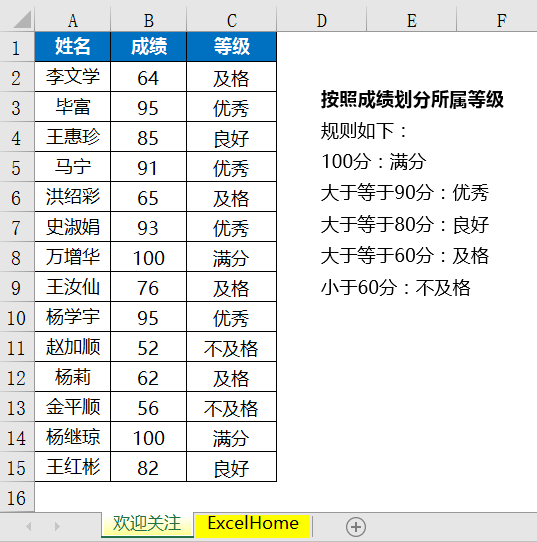This screenshot has width=537, height=542.
Task: Click the 成绩 header cell
Action: 149,47
